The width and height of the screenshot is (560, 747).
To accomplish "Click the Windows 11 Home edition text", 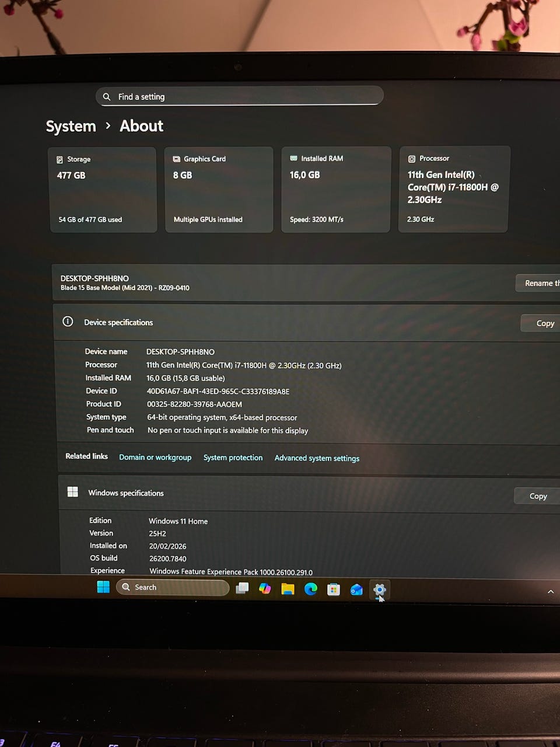I will tap(178, 521).
